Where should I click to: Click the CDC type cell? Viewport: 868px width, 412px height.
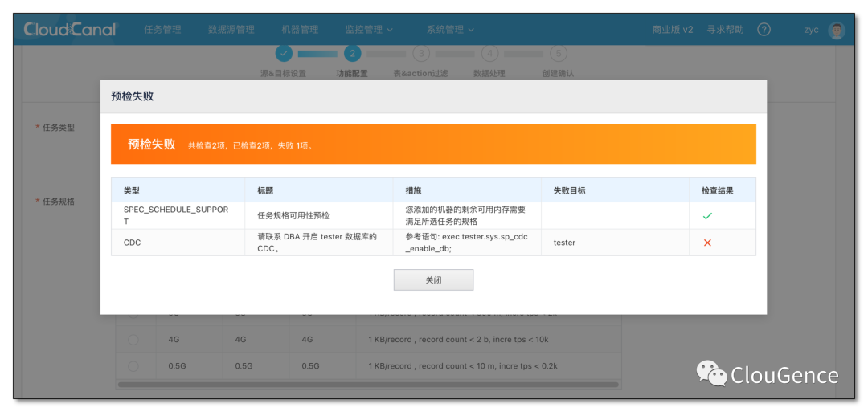click(178, 243)
